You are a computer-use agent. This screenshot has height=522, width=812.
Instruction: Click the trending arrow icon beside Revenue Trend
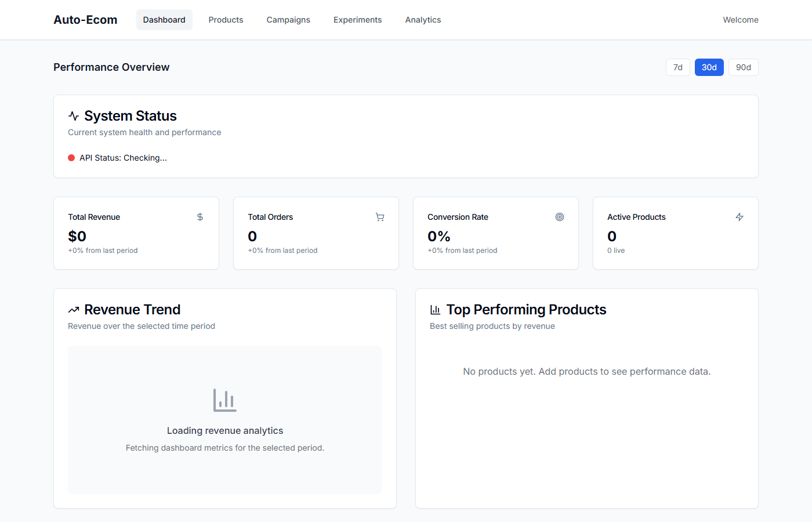(x=72, y=309)
